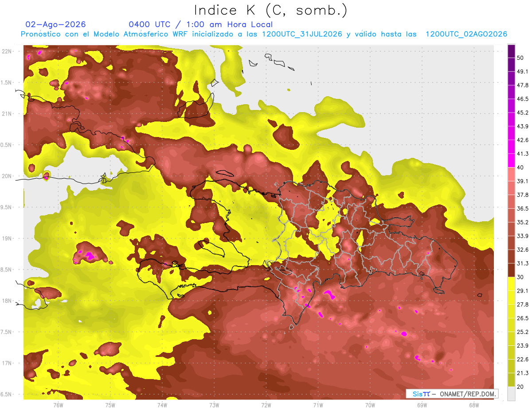The image size is (532, 411).
Task: Click the colorbar value '31.3'
Action: (x=523, y=263)
